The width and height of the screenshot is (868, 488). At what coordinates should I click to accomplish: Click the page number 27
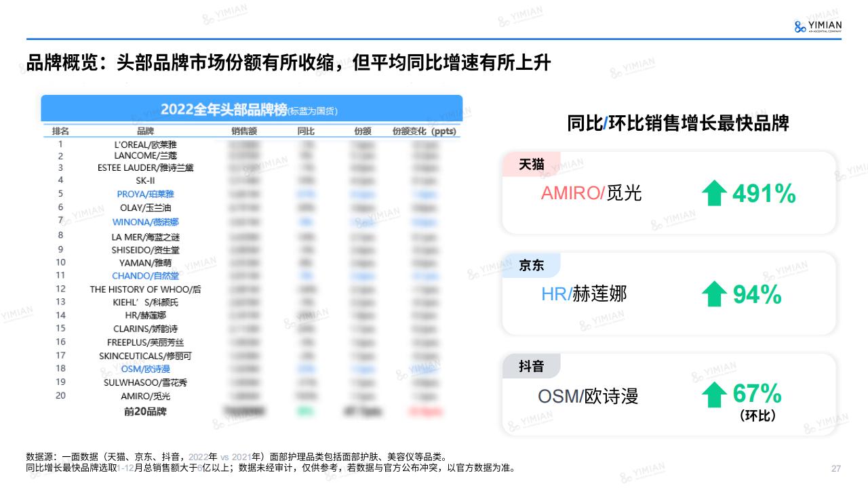(836, 469)
